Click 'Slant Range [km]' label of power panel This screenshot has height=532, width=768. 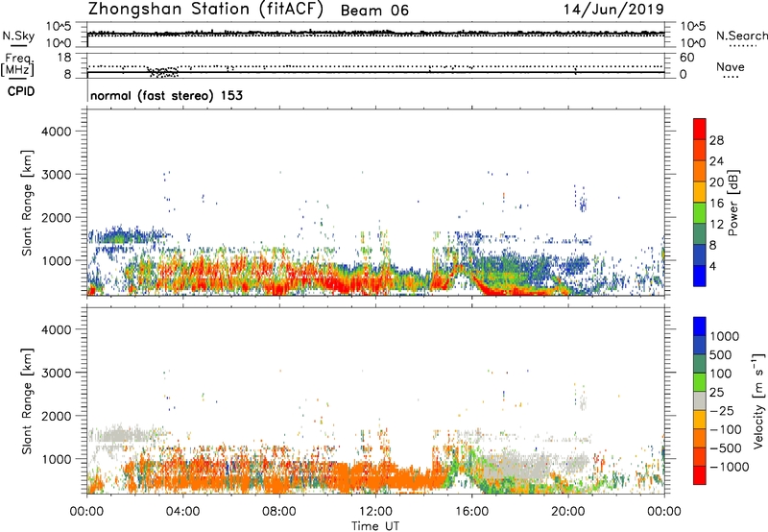click(x=27, y=203)
